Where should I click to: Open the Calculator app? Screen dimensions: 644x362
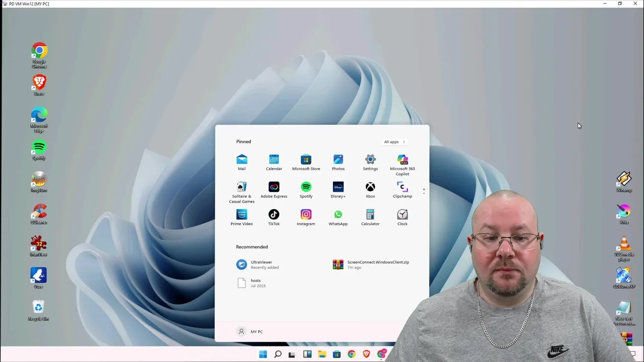click(x=370, y=218)
